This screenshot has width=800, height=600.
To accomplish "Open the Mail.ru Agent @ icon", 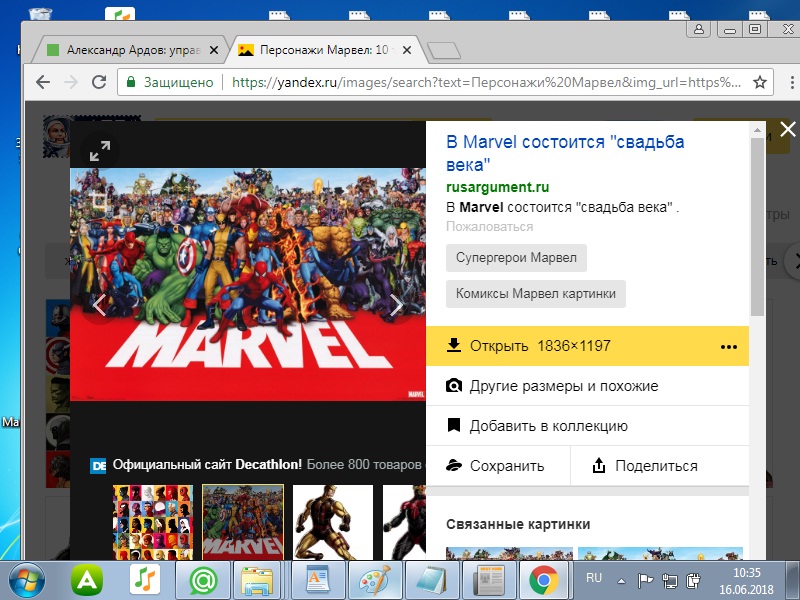I will coord(204,581).
